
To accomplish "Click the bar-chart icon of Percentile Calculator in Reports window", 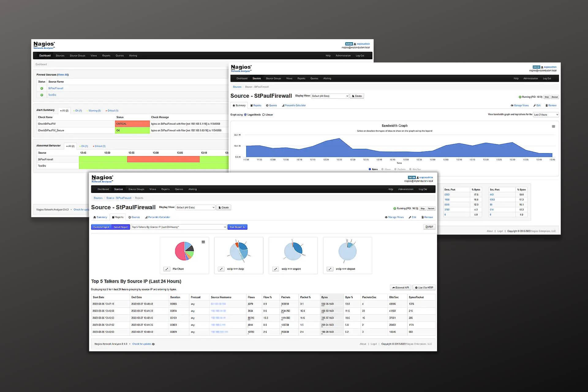I will pyautogui.click(x=146, y=217).
